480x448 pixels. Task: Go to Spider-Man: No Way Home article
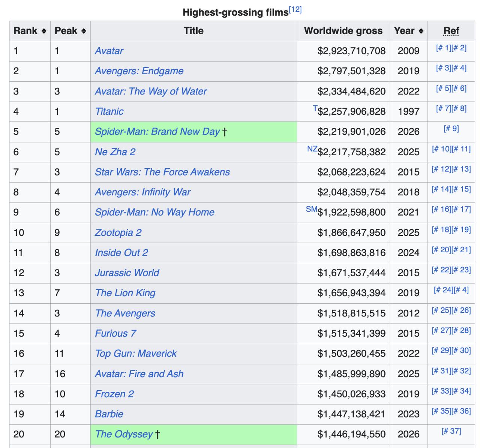coord(154,213)
